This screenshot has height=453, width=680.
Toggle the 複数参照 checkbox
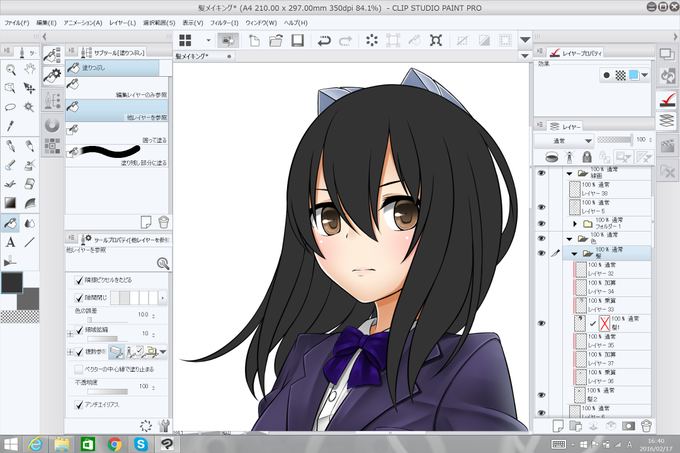pyautogui.click(x=79, y=352)
